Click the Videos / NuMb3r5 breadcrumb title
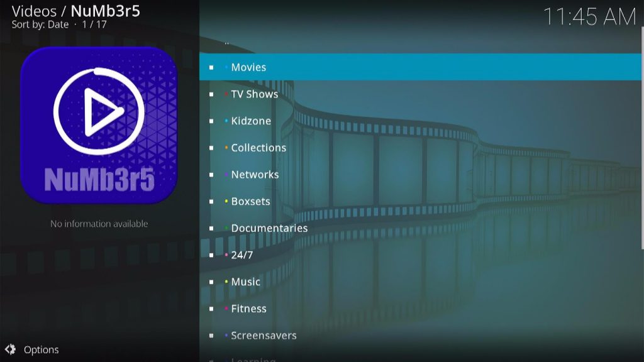This screenshot has height=362, width=644. coord(76,11)
